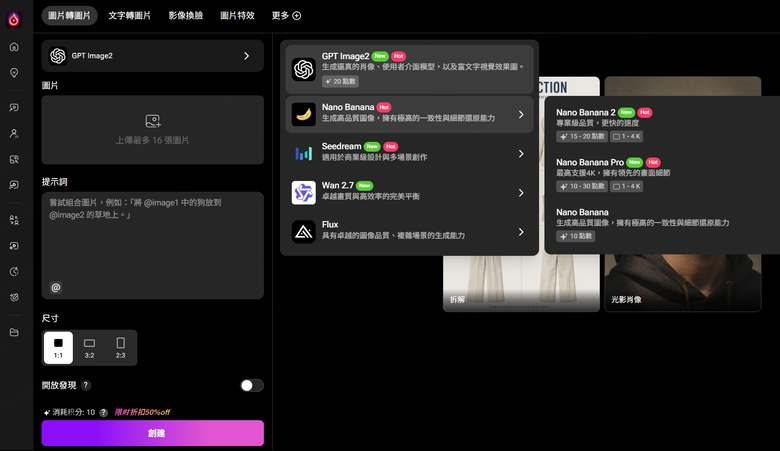Click the flame app logo icon
Viewport: 780px width, 451px height.
(x=14, y=19)
